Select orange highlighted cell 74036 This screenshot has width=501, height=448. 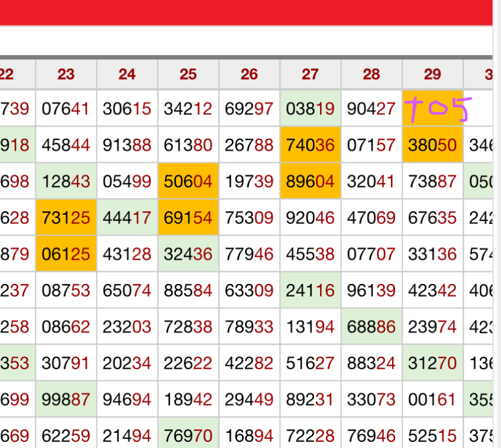[x=310, y=145]
